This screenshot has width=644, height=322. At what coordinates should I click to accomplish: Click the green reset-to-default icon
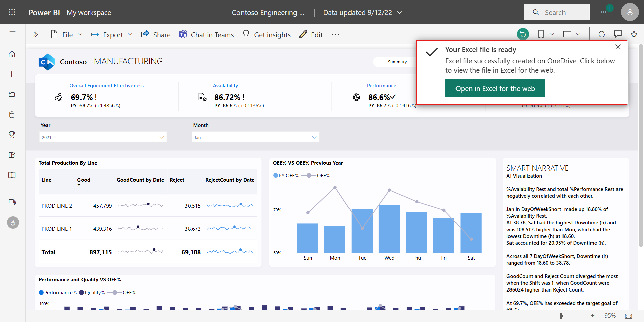coord(522,34)
